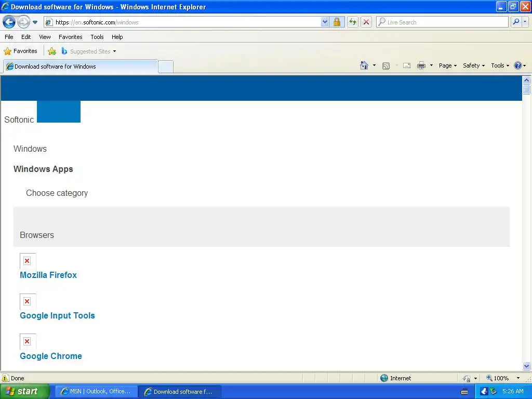This screenshot has height=399, width=532.
Task: Click the scrollbar down arrow
Action: (x=527, y=366)
